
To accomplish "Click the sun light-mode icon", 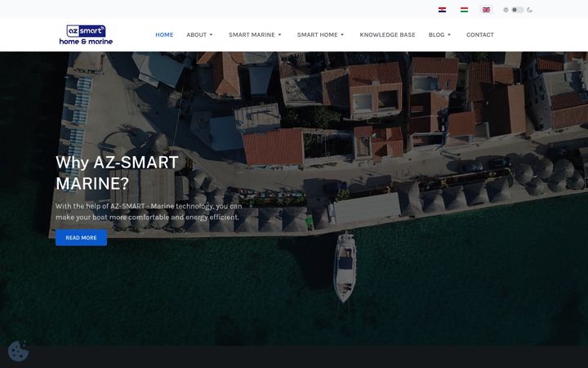I will tap(506, 10).
